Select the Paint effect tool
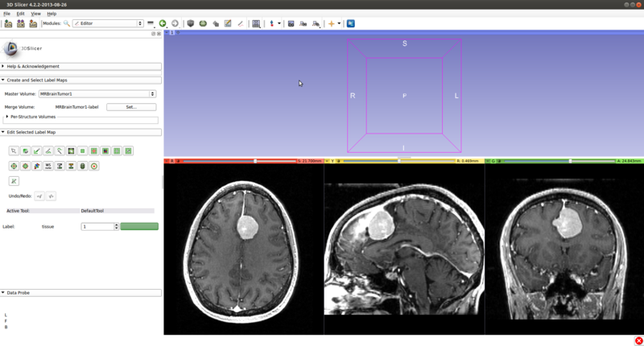 click(37, 150)
